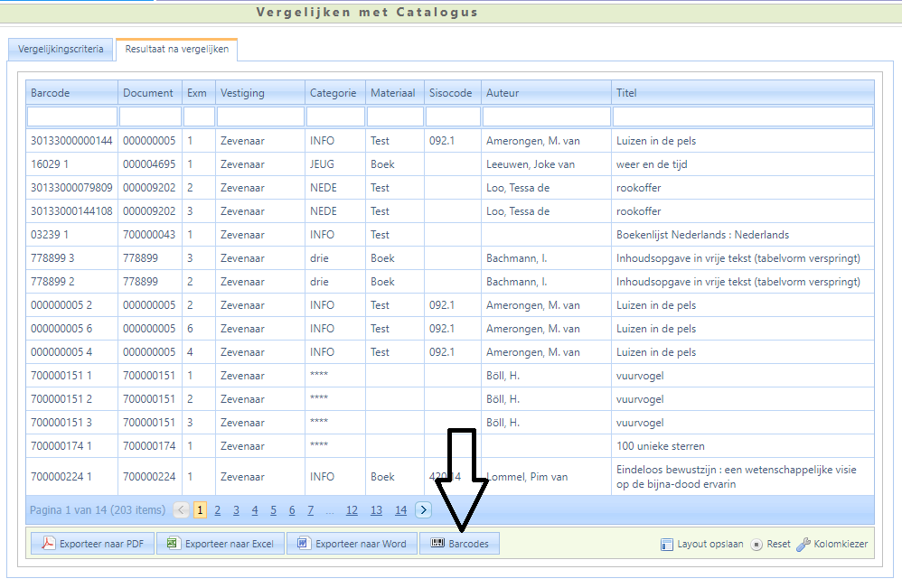Click the Sisocode column header
This screenshot has width=902, height=588.
pyautogui.click(x=450, y=93)
